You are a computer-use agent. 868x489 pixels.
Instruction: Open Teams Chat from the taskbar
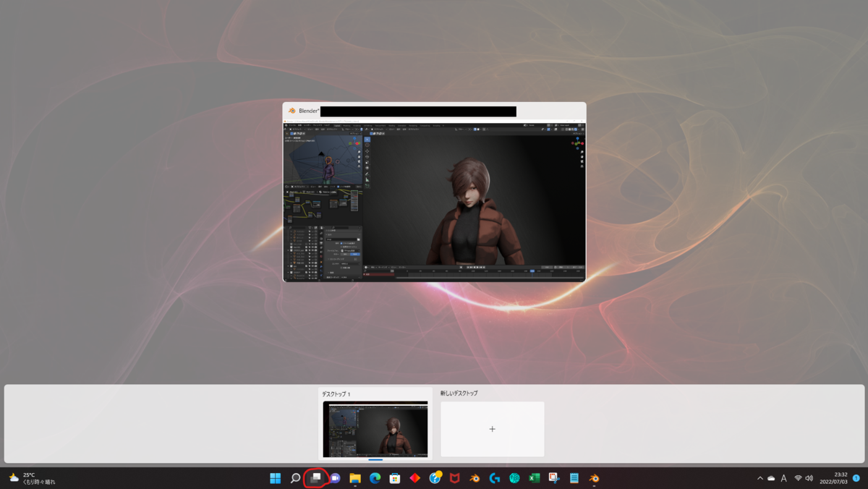pyautogui.click(x=335, y=478)
